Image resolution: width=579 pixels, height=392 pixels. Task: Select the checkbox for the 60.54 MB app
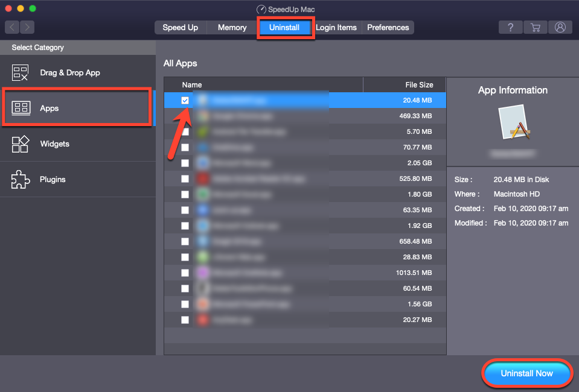185,288
